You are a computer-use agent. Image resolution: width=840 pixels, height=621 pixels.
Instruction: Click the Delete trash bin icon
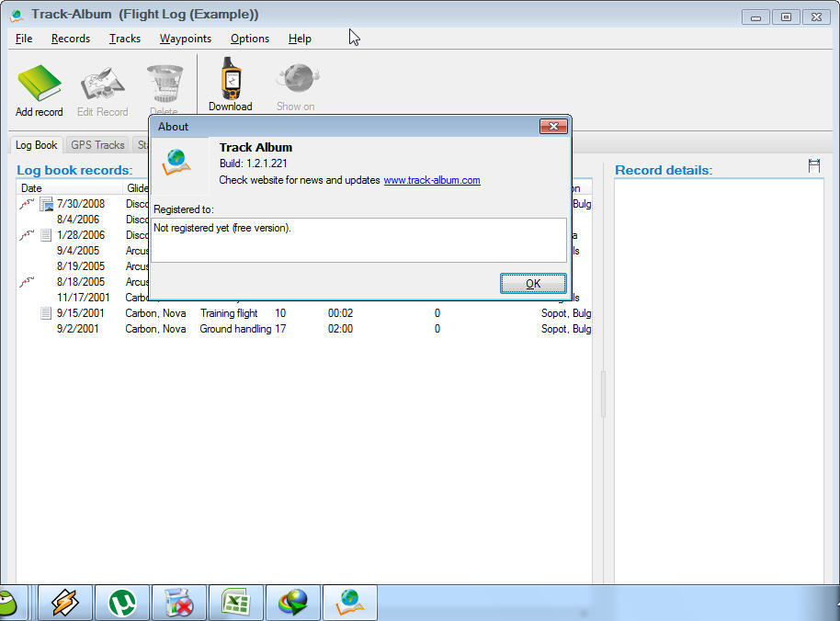coord(165,84)
